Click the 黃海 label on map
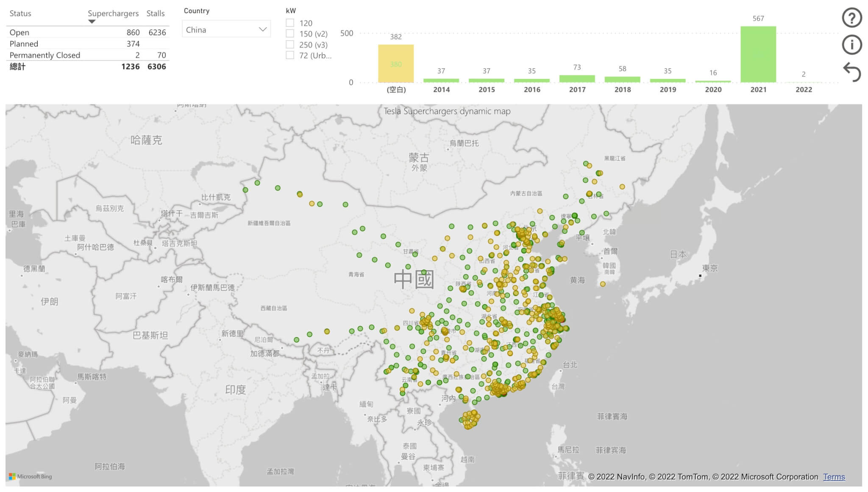 tap(577, 280)
